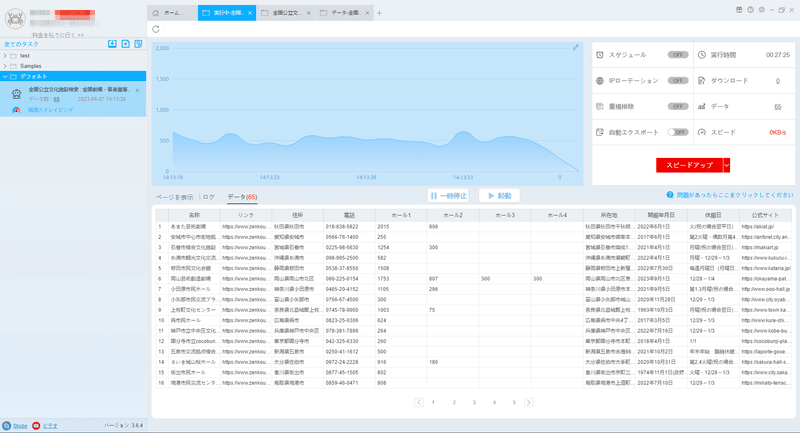This screenshot has height=433, width=800.
Task: Open the ログ tab
Action: [x=209, y=197]
